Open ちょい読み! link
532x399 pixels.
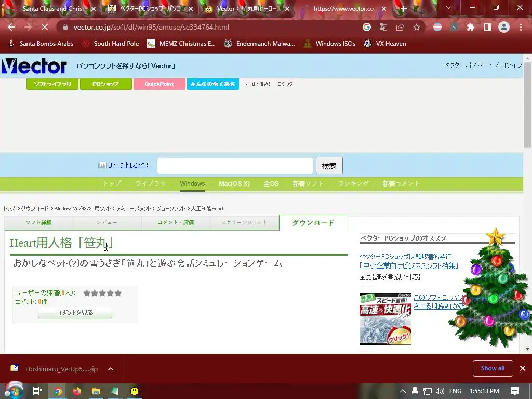(x=258, y=84)
